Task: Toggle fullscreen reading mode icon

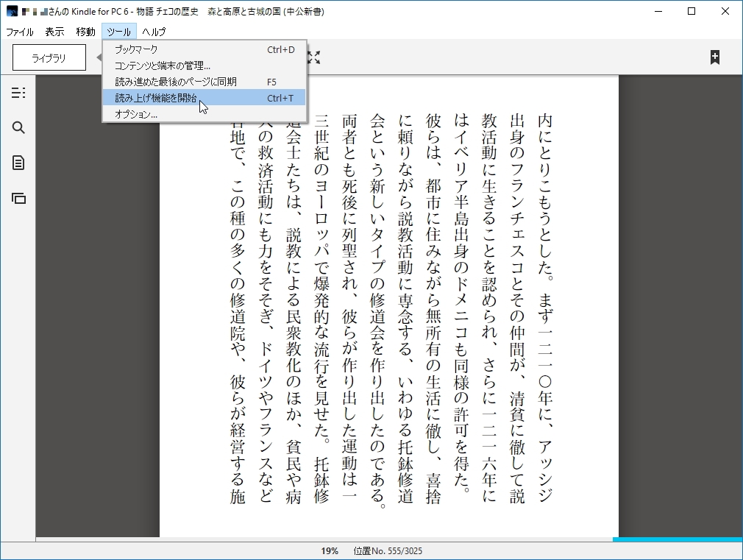Action: click(315, 57)
